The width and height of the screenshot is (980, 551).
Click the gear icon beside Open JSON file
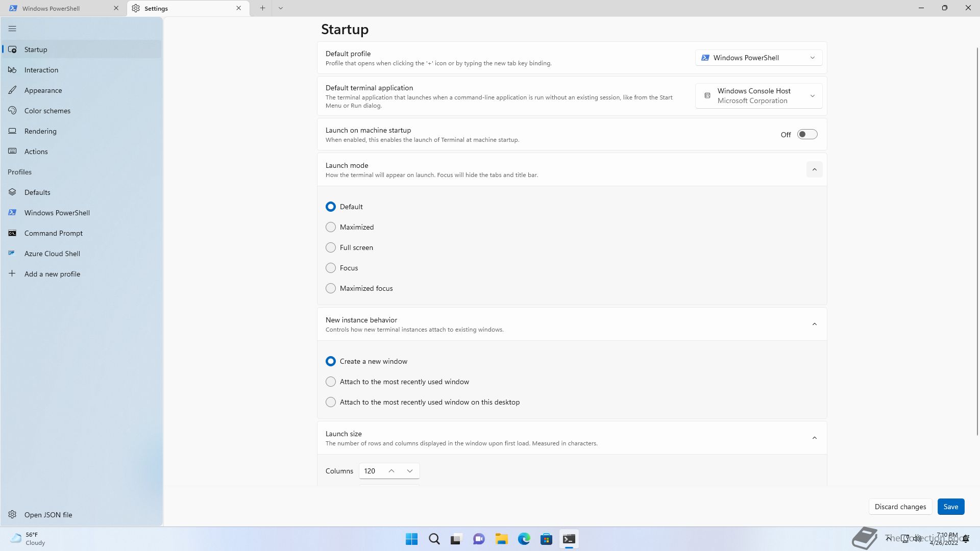(x=12, y=515)
